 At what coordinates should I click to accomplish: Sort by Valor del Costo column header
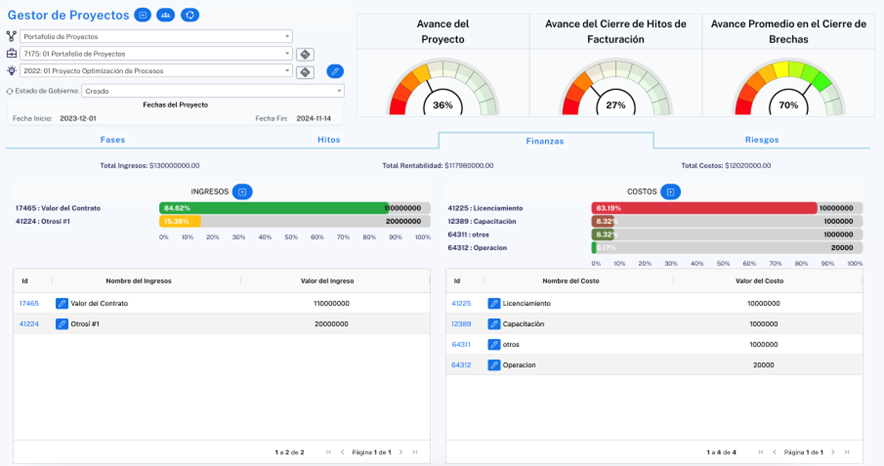click(759, 281)
